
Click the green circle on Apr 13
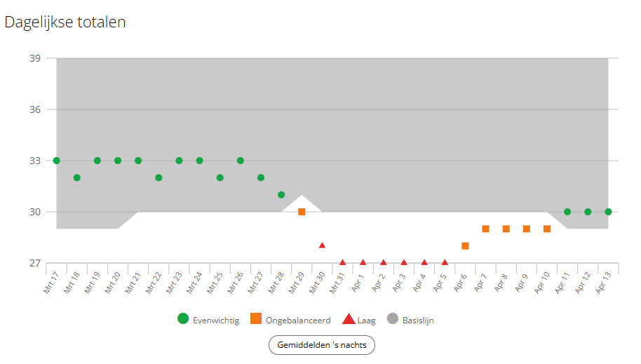608,212
